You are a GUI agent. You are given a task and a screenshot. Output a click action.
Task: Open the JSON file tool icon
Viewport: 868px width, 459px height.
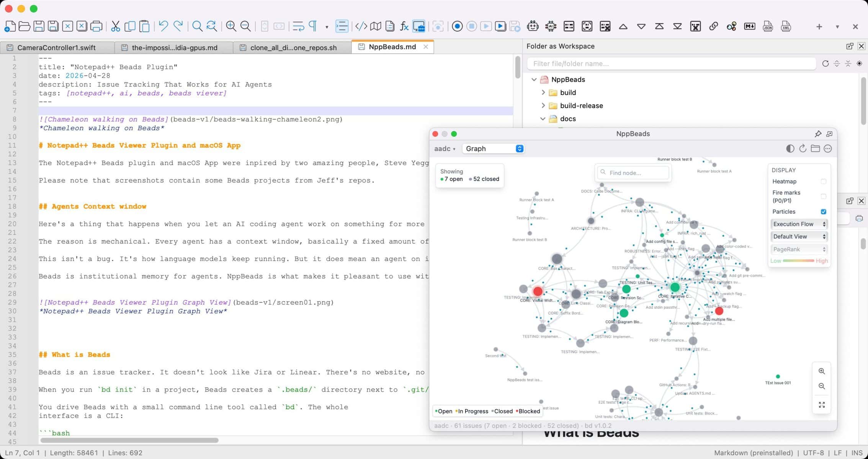[x=768, y=26]
